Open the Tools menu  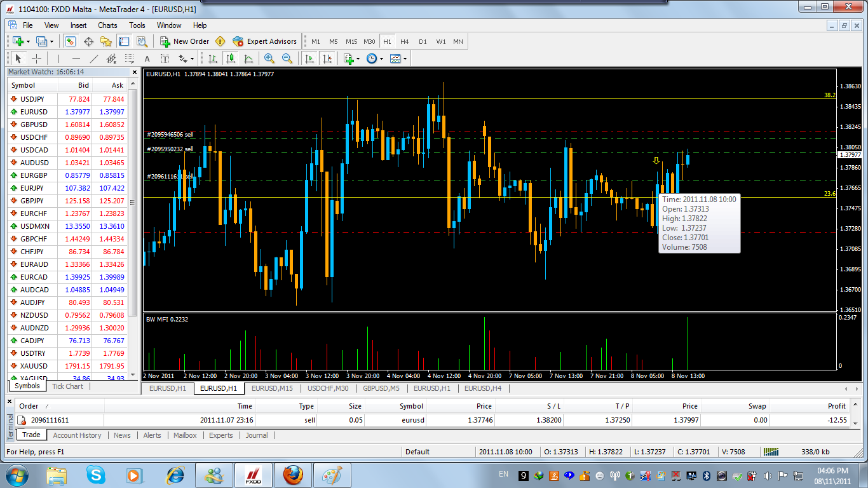[x=137, y=25]
